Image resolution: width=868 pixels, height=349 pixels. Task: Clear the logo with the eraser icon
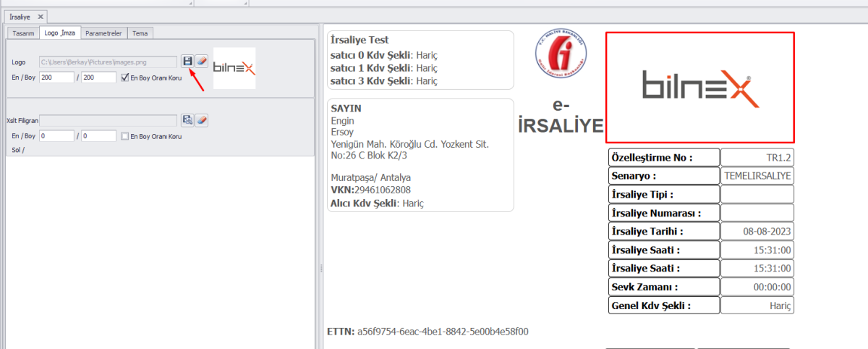click(202, 62)
